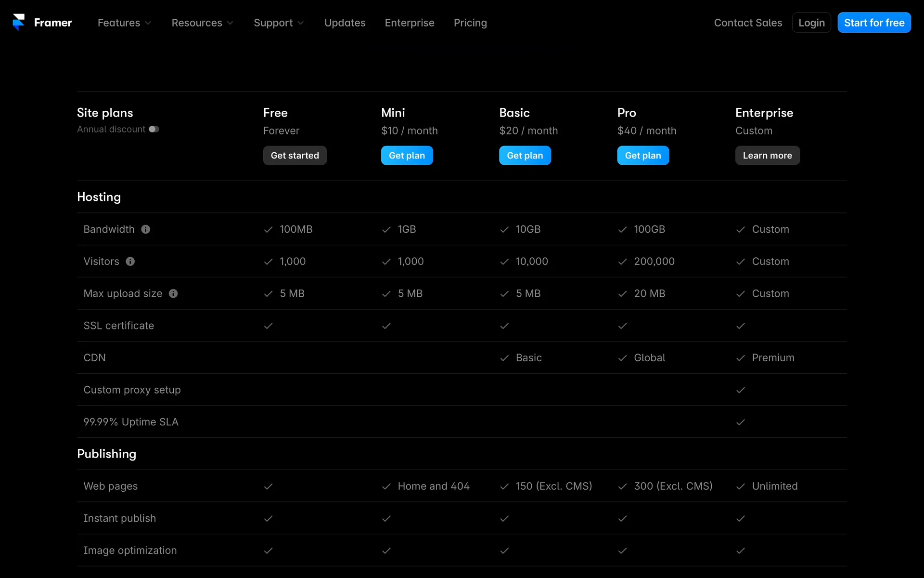Viewport: 924px width, 578px height.
Task: Open the Pricing nav item
Action: [x=470, y=23]
